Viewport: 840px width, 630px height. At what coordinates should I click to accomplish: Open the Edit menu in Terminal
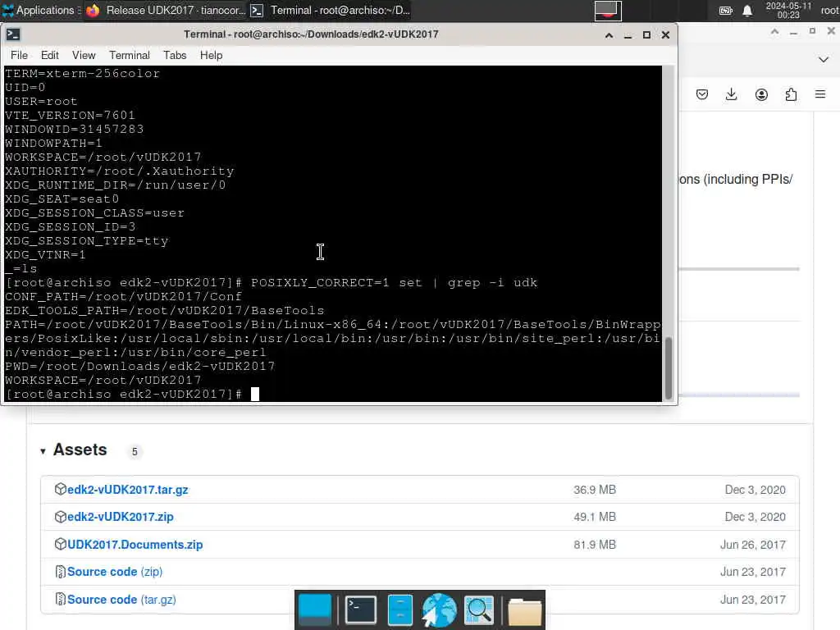50,55
